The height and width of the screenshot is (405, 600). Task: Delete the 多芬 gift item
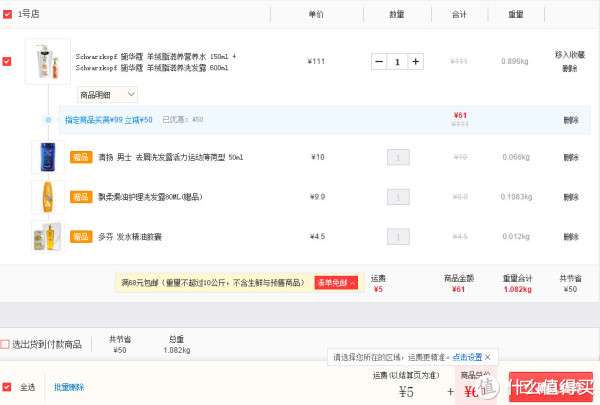[x=571, y=237]
